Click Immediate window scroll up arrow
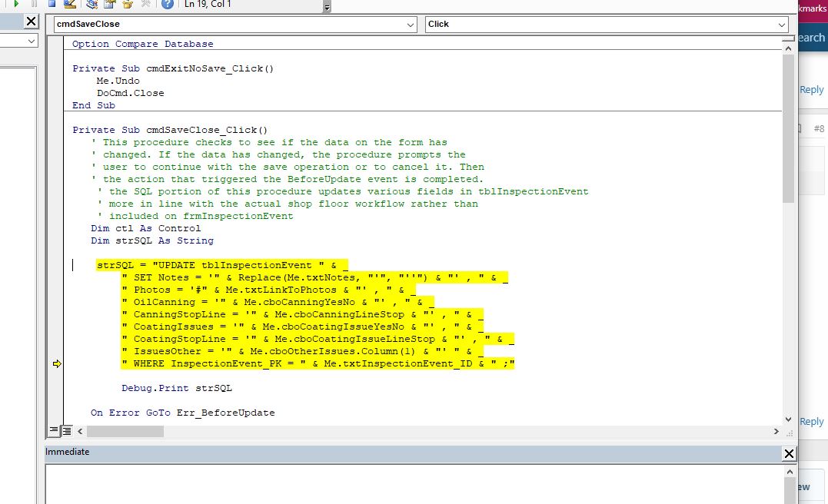 790,472
